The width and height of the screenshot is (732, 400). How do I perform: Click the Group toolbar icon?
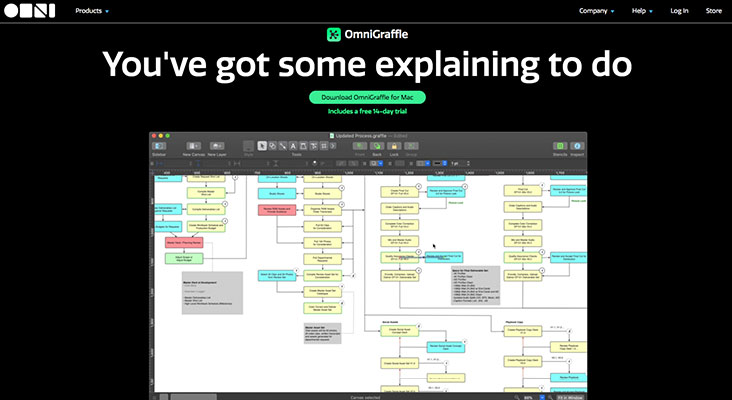click(x=411, y=146)
